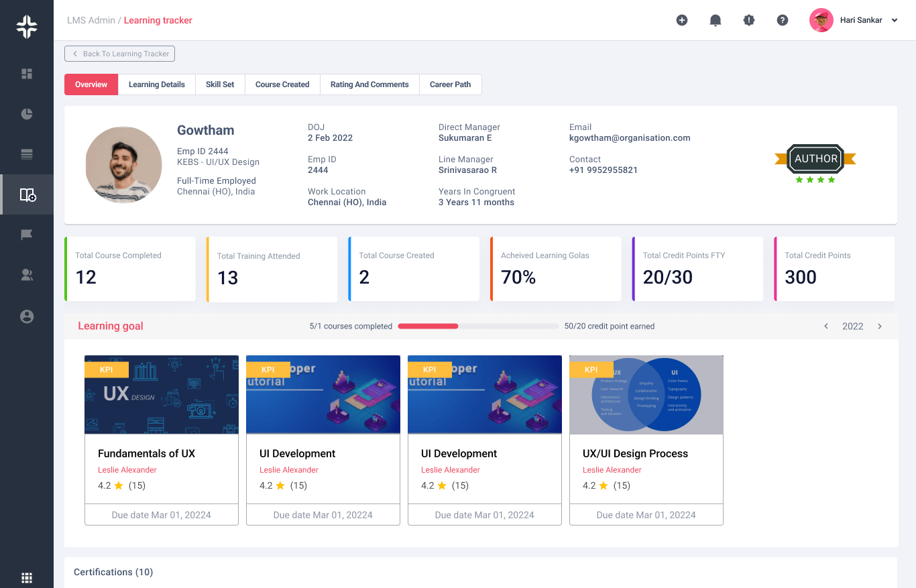Viewport: 916px width, 588px height.
Task: Go to previous year in Learning goal
Action: [x=826, y=327]
